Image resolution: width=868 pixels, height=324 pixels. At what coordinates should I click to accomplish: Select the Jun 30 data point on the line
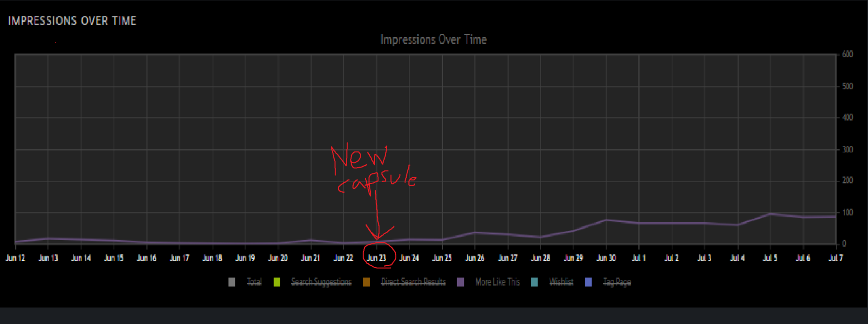click(606, 220)
